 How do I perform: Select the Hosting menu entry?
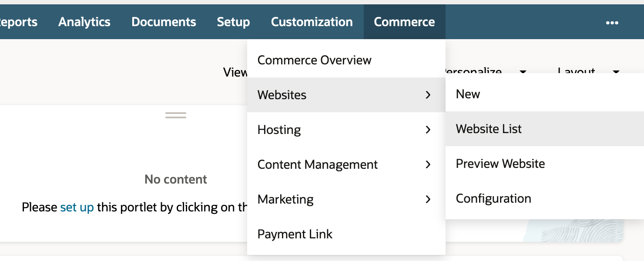[346, 130]
